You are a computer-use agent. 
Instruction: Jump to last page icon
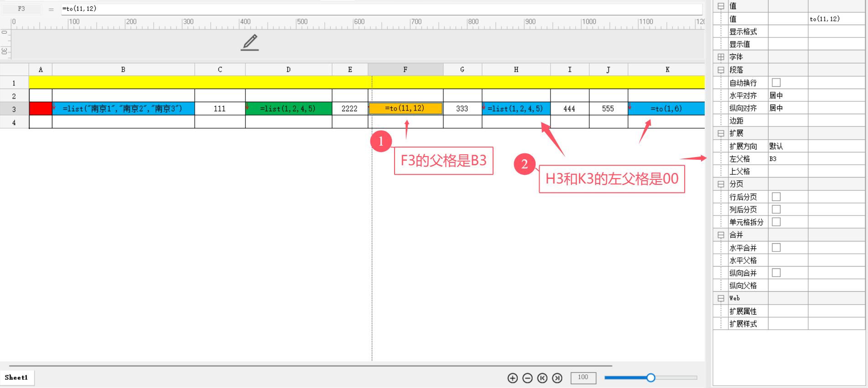coord(557,378)
